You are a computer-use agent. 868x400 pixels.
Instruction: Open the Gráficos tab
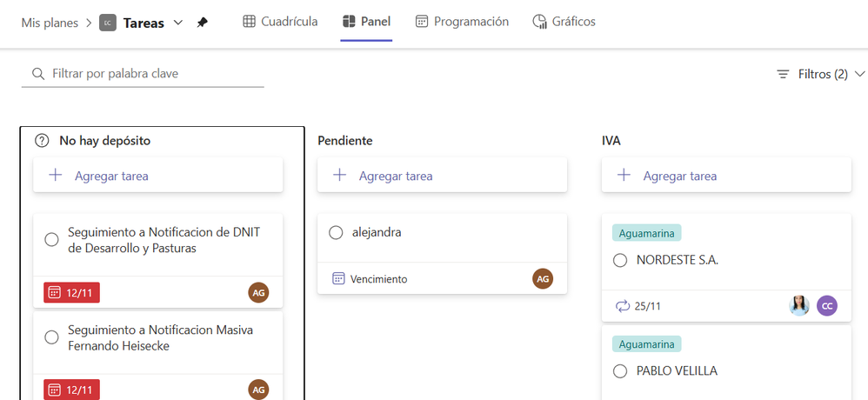[564, 22]
